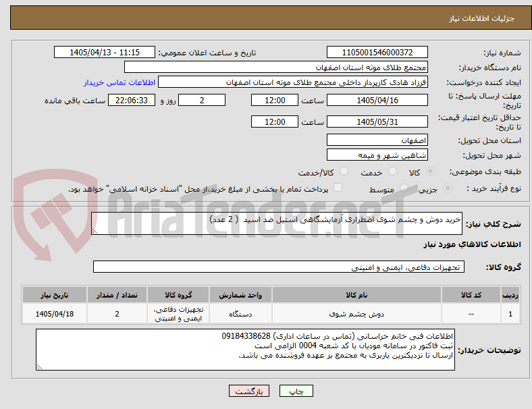Select the خدمت radio button

392,171
